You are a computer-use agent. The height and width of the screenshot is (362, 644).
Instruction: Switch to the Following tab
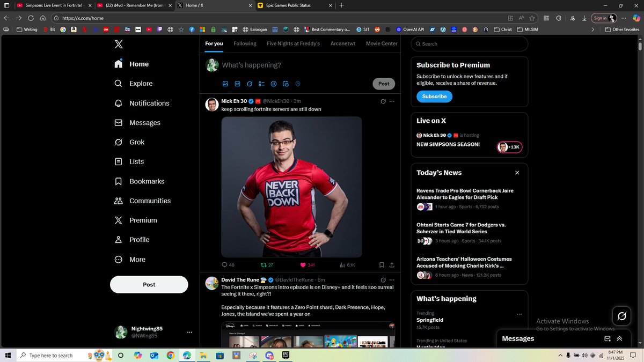[x=245, y=43]
